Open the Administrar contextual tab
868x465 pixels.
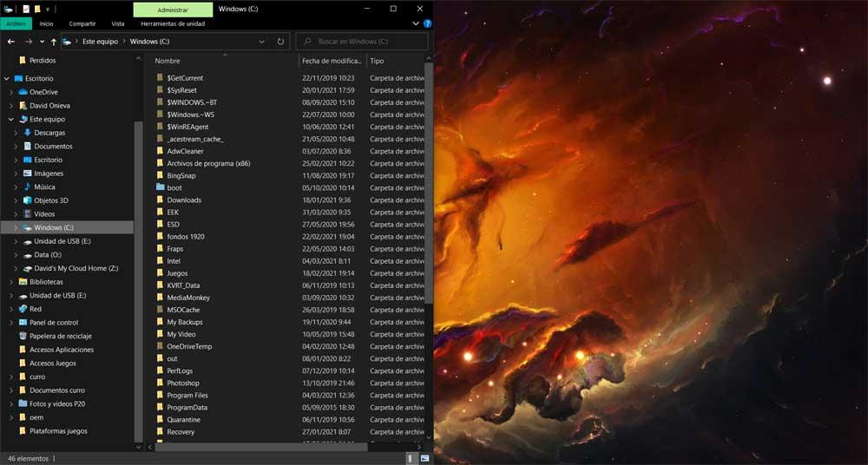173,10
